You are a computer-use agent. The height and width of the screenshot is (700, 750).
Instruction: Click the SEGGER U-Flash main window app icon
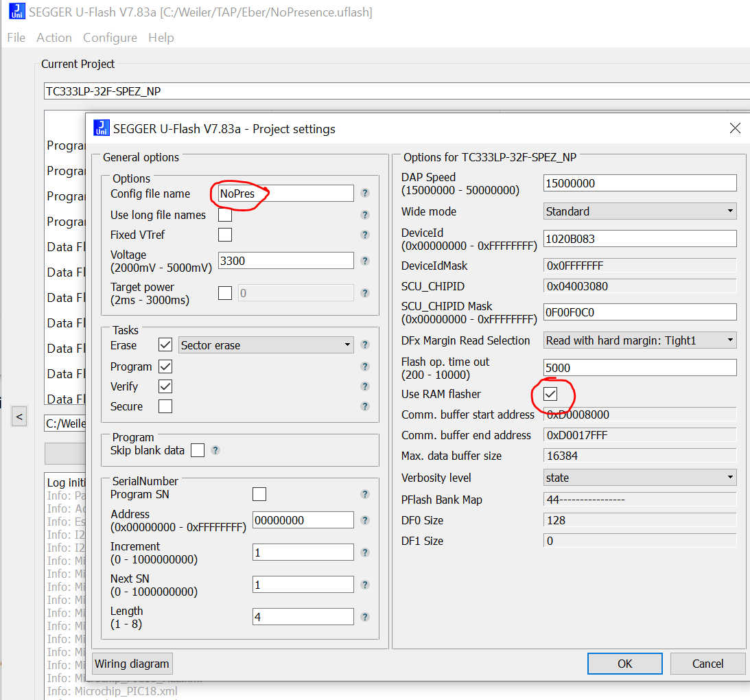(x=17, y=12)
